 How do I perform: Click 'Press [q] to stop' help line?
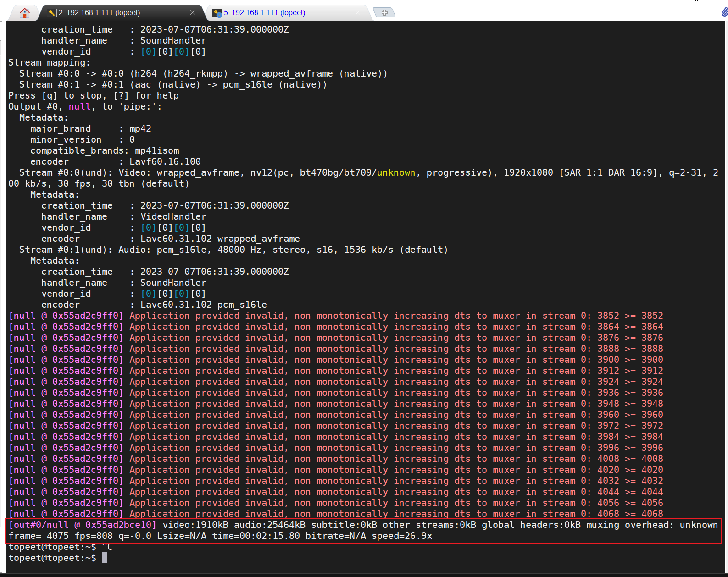tap(94, 95)
